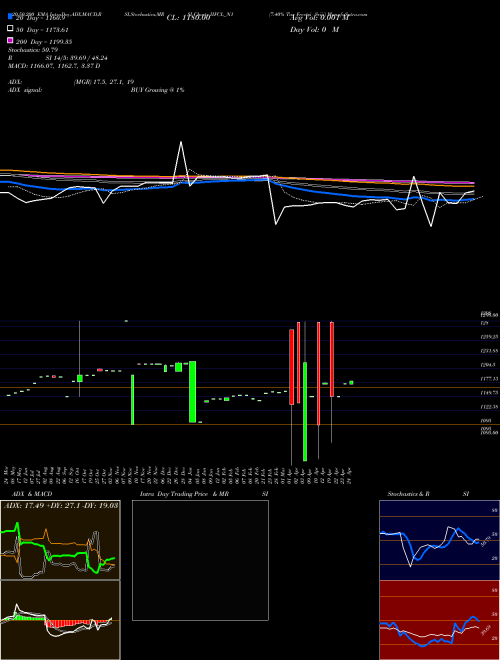The height and width of the screenshot is (660, 500).
Task: Click the 'BUY Growing @ 1%' signal text
Action: tap(157, 90)
